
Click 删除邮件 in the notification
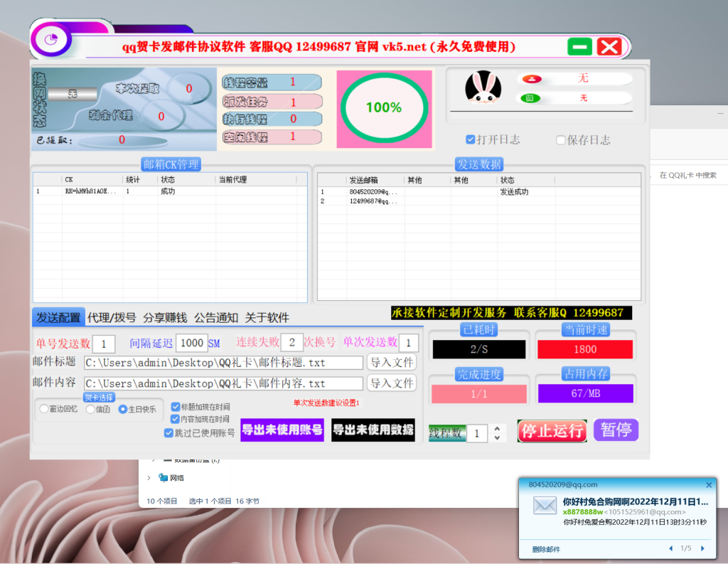pos(546,549)
